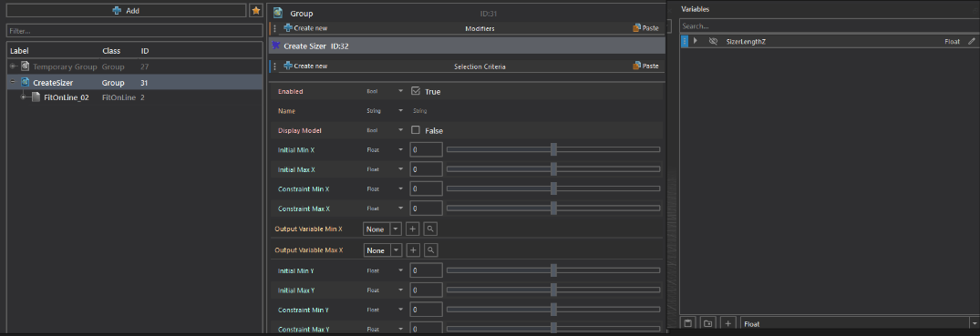The width and height of the screenshot is (980, 336).
Task: Click the plus add-variable icon in Variables panel
Action: pyautogui.click(x=727, y=323)
